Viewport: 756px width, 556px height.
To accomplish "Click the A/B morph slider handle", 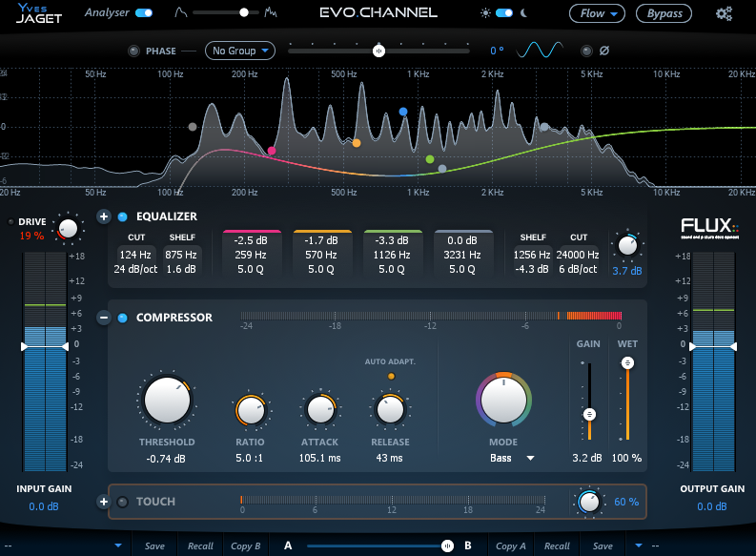I will [447, 546].
